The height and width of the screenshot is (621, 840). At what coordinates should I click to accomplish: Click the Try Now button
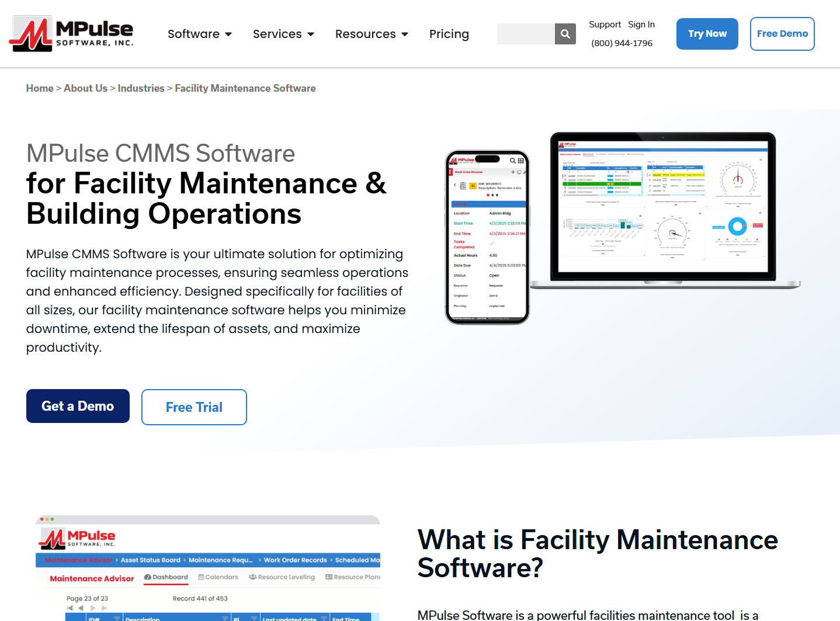pos(707,34)
